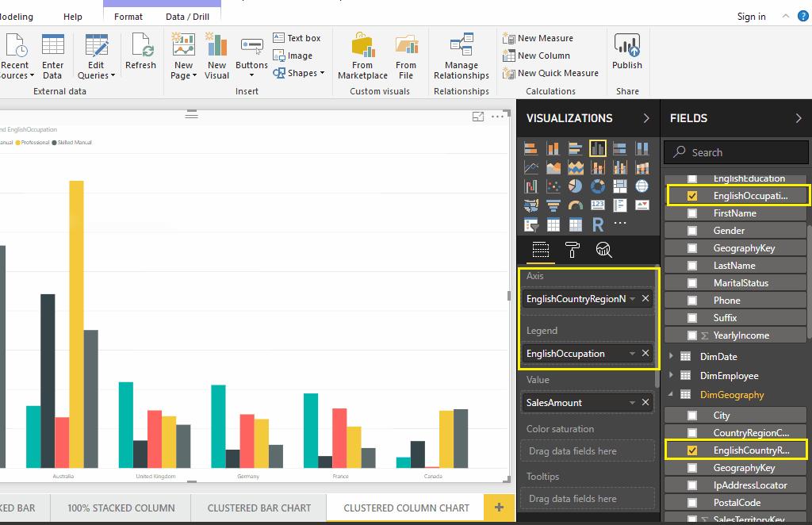Viewport: 812px width, 525px height.
Task: Uncheck the EnglishCountryR... field
Action: point(691,450)
